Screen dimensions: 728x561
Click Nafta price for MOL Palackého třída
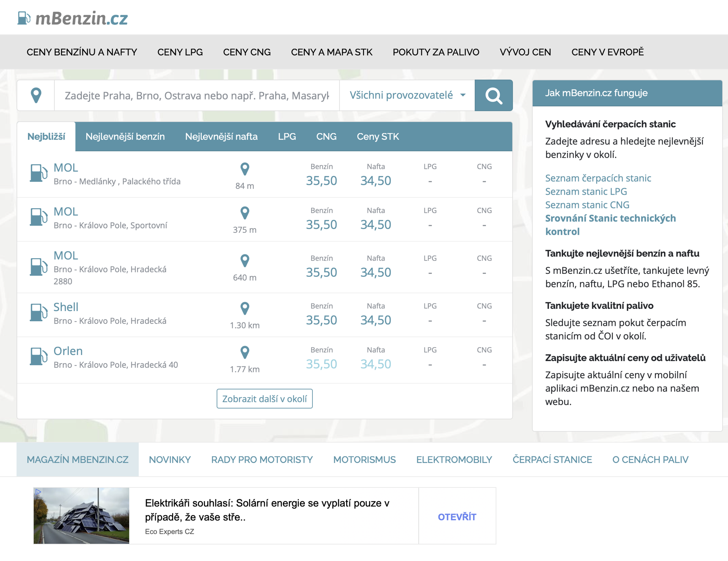(375, 181)
